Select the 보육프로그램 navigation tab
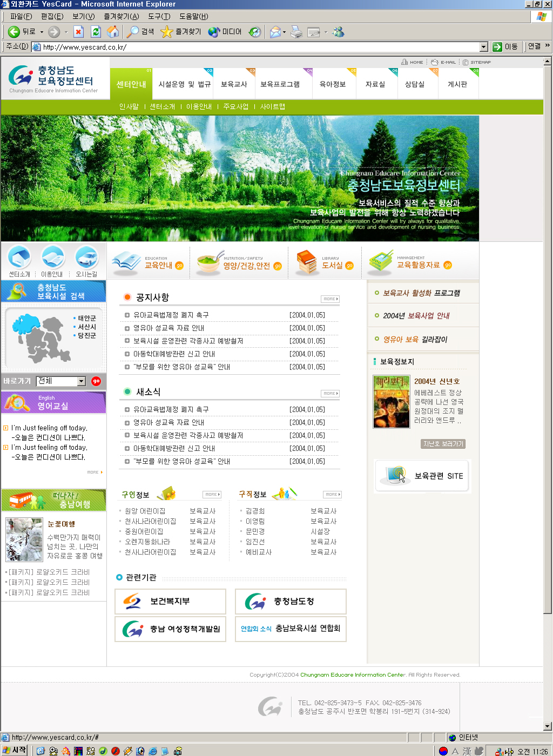 pos(280,84)
